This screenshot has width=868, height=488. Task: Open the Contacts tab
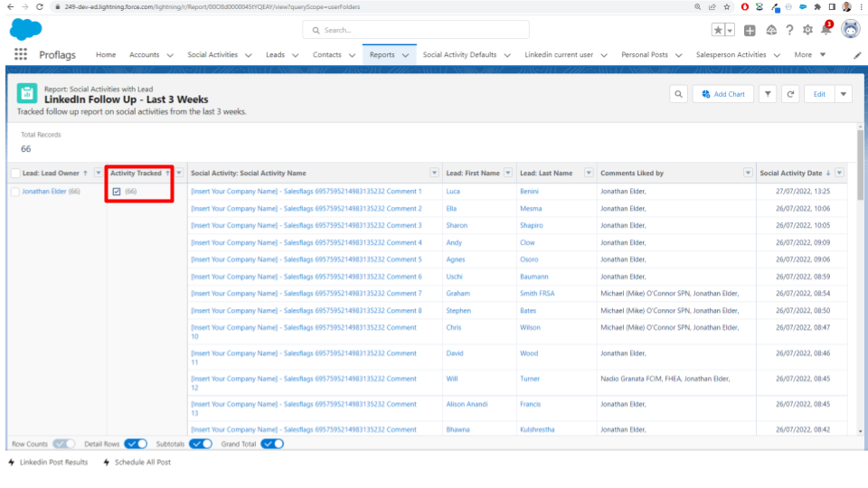[x=327, y=55]
